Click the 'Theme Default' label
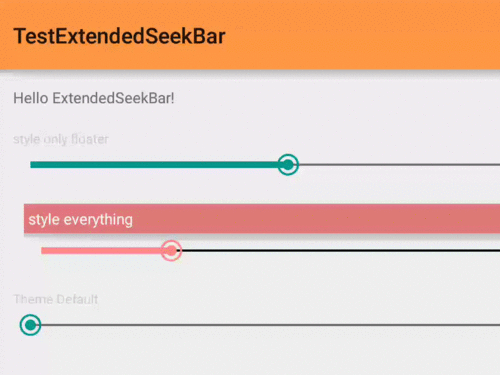 56,299
